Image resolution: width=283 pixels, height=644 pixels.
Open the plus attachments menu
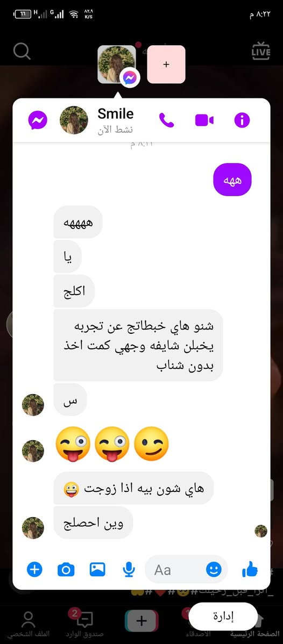pyautogui.click(x=34, y=570)
